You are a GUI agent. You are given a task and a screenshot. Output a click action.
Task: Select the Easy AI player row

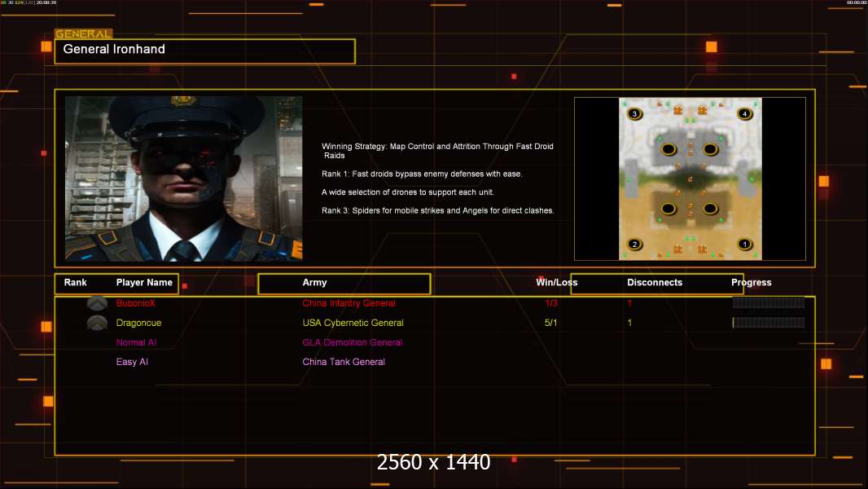pyautogui.click(x=132, y=362)
